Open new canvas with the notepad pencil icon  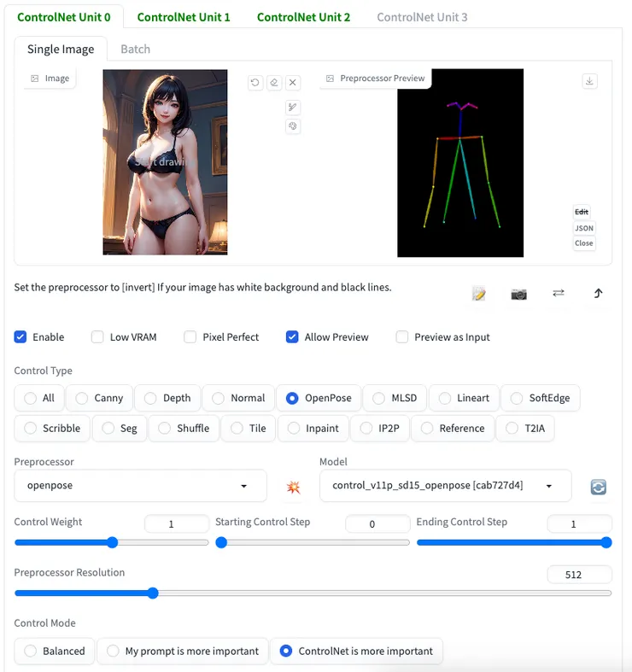click(478, 294)
